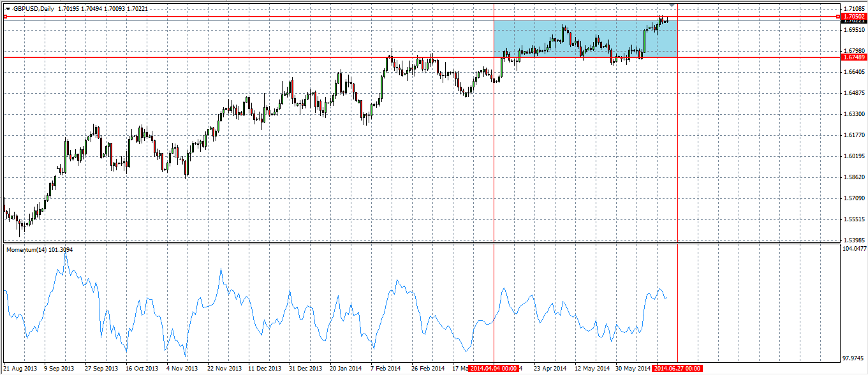The image size is (868, 375).
Task: Click the 1.69510 price scale value
Action: 853,29
